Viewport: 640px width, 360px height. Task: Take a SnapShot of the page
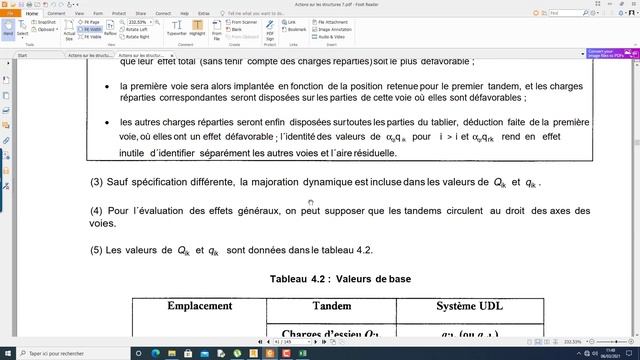click(x=44, y=22)
